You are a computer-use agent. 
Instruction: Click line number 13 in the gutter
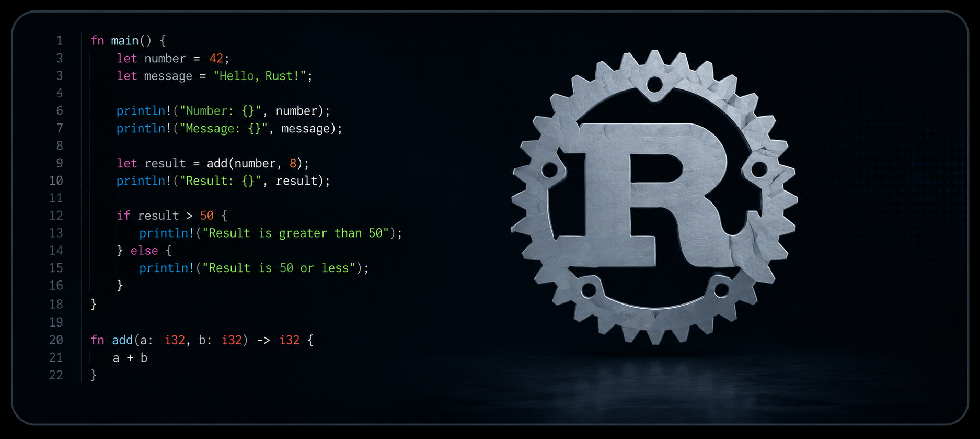pyautogui.click(x=56, y=233)
